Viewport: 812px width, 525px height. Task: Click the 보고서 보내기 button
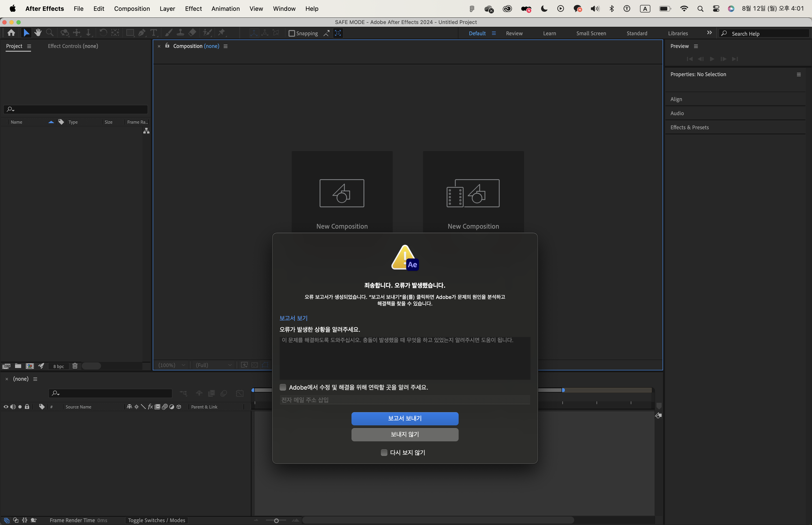(404, 418)
